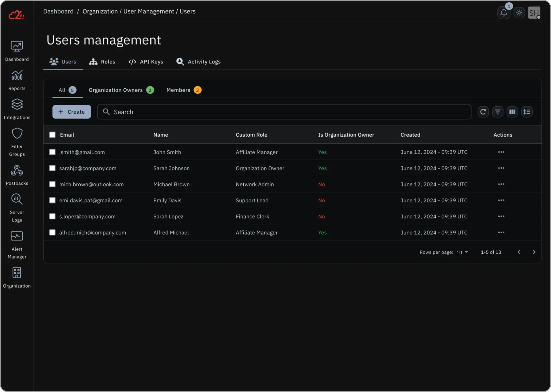Select the jsmith@gmail.com row checkbox
The width and height of the screenshot is (551, 392).
[x=52, y=152]
